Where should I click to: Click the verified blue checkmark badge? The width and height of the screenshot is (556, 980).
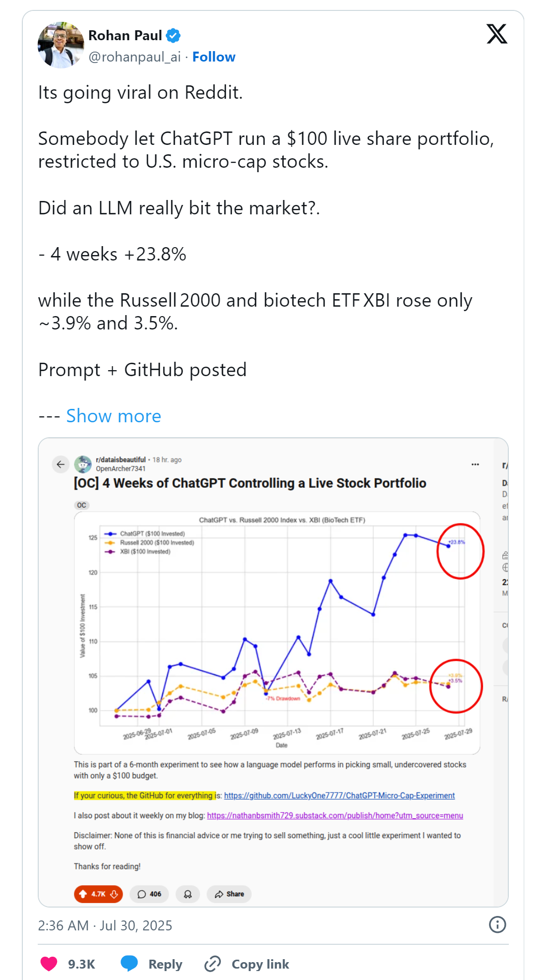point(173,36)
